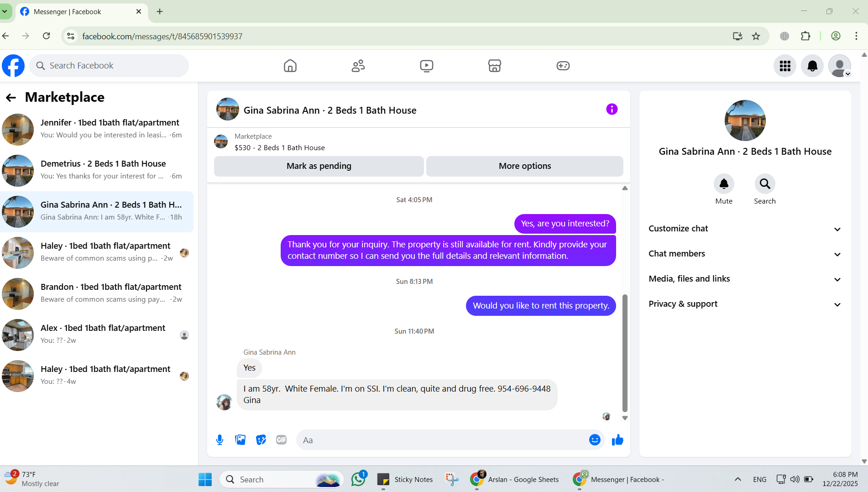868x492 pixels.
Task: Focus the Search Facebook field
Action: 109,66
